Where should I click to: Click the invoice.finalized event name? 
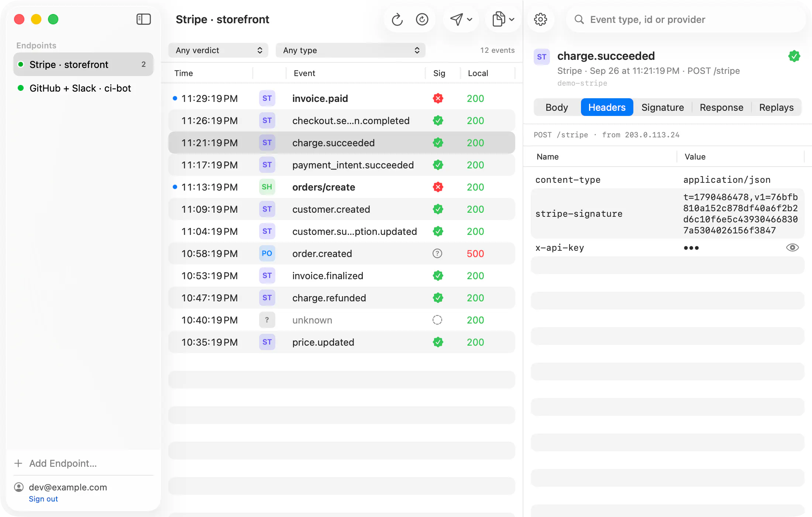click(328, 275)
